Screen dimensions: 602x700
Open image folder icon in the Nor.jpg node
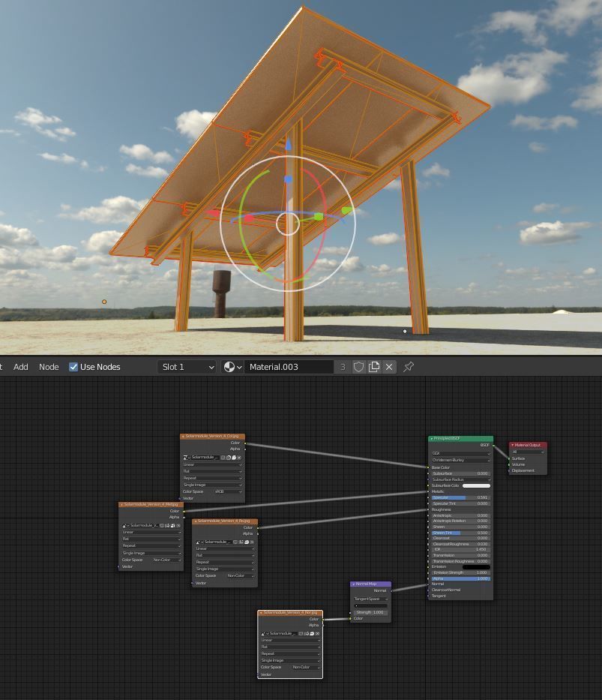(312, 633)
